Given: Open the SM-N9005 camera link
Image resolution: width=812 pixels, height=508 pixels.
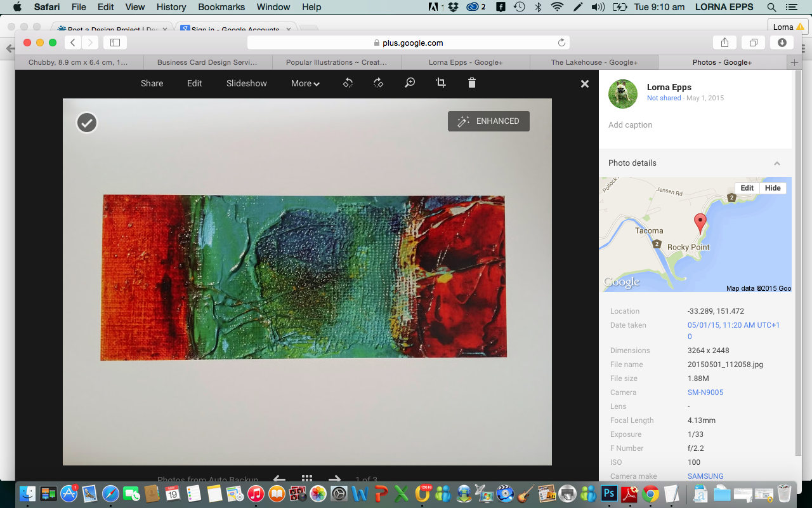Looking at the screenshot, I should 705,392.
